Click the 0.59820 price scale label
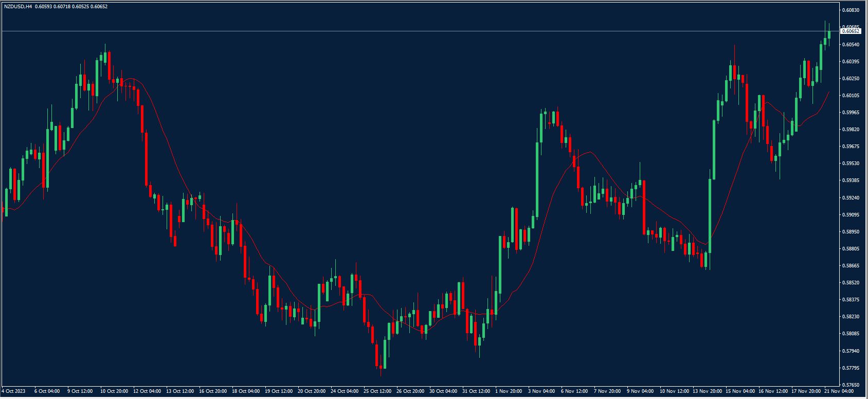868x399 pixels. pyautogui.click(x=852, y=130)
